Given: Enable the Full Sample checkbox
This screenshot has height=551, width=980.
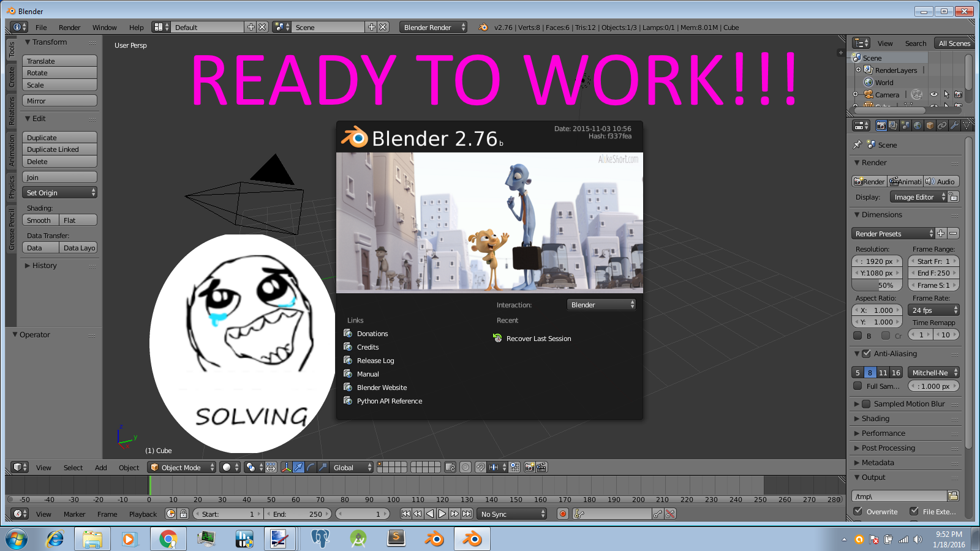Looking at the screenshot, I should [858, 386].
